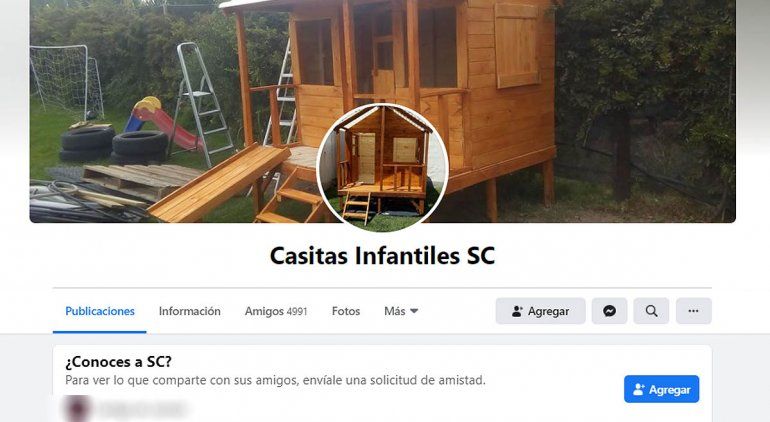The height and width of the screenshot is (422, 770).
Task: Click the blurred mutual friend avatar
Action: pyautogui.click(x=78, y=409)
